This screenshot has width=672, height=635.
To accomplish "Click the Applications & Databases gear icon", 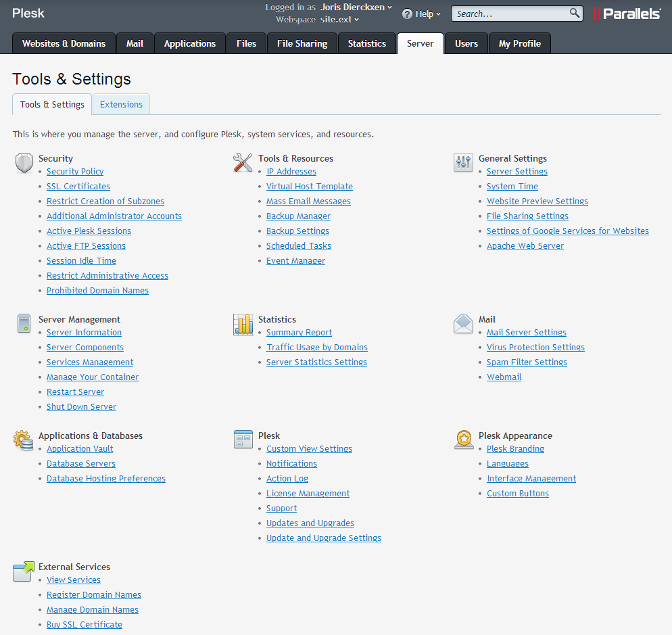I will click(23, 440).
